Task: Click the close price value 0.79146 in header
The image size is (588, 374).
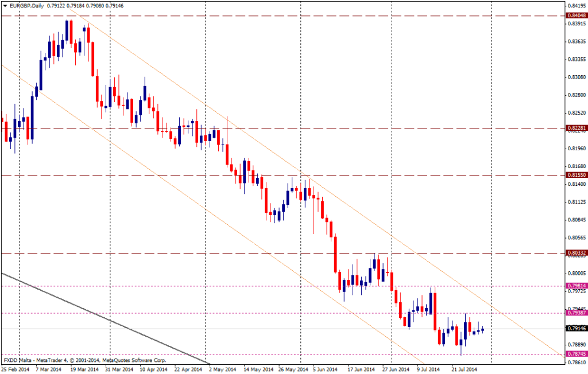Action: point(129,5)
